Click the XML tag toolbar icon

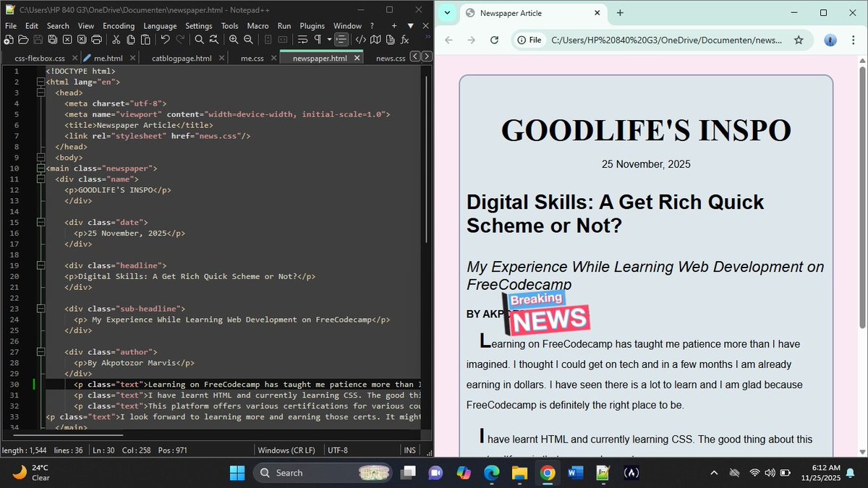pyautogui.click(x=360, y=40)
